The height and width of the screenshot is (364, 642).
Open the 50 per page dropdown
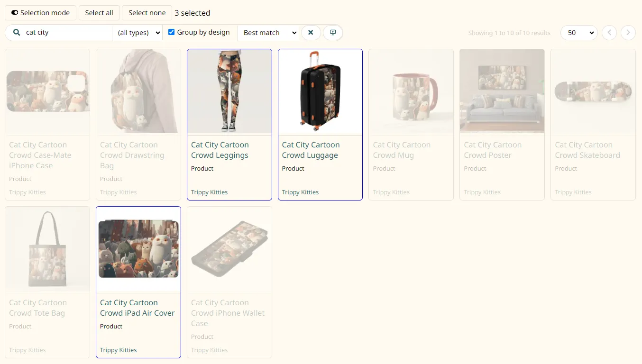(x=579, y=33)
